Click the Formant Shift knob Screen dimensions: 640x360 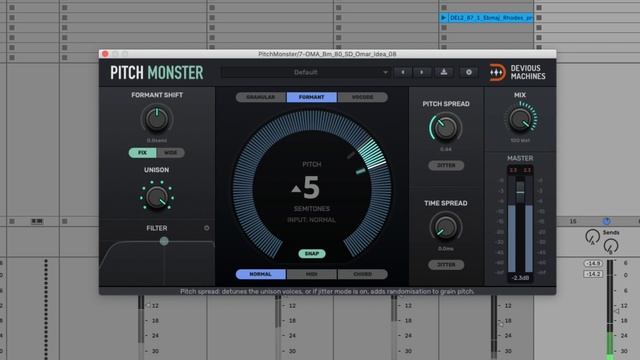(157, 119)
